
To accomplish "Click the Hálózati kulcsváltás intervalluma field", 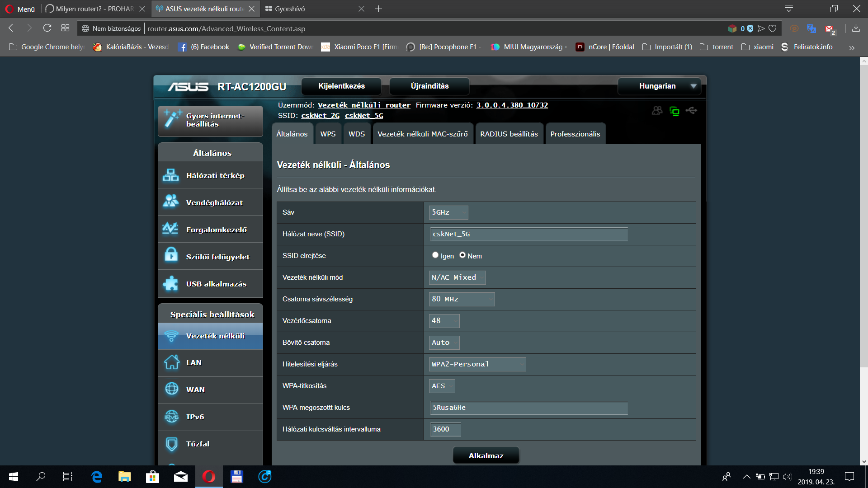I will [x=445, y=429].
